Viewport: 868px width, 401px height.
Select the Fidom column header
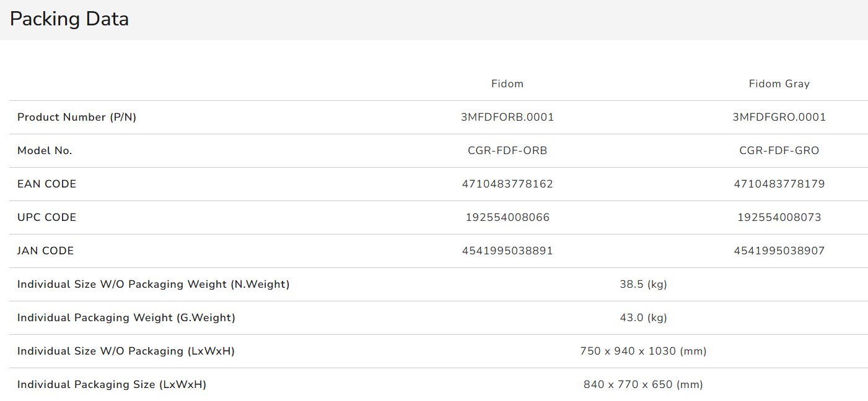[x=507, y=84]
